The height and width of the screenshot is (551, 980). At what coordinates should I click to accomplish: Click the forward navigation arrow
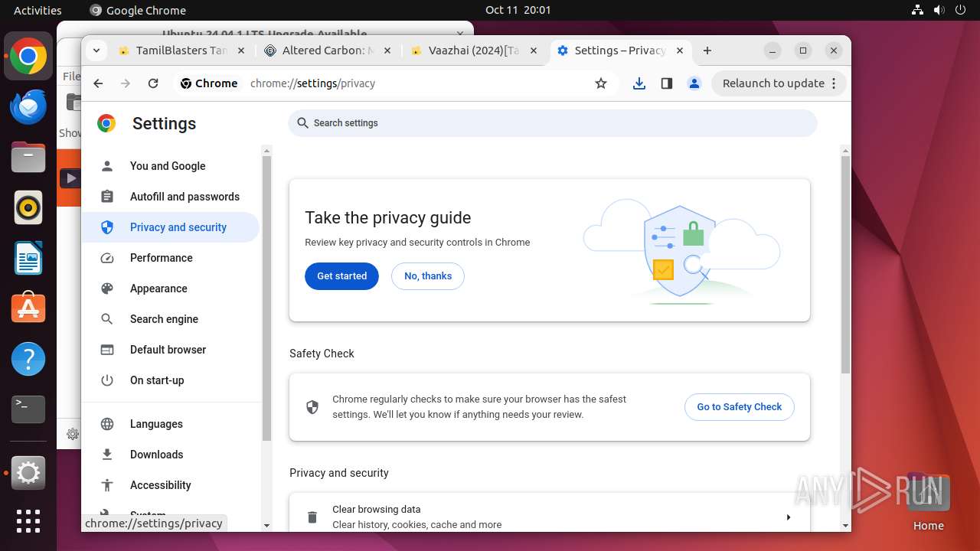click(126, 83)
